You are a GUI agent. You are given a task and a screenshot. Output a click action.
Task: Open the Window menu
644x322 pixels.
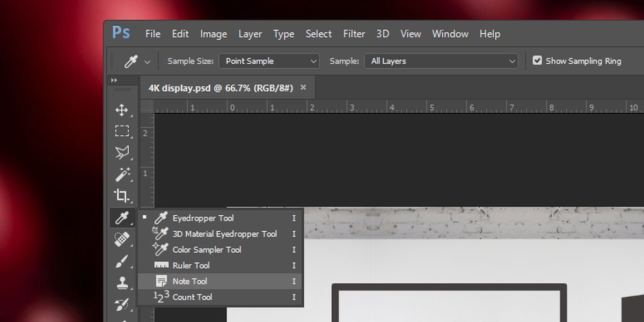coord(450,34)
